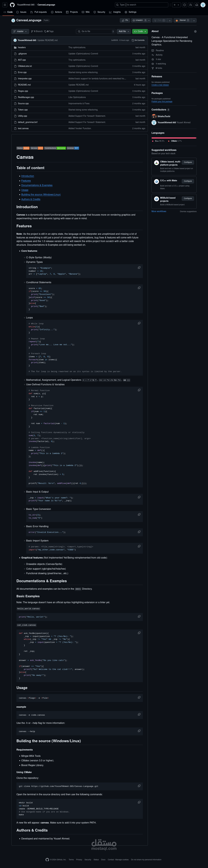Expand the green Code dropdown
Screen dimensions: 208x868
click(140, 31)
